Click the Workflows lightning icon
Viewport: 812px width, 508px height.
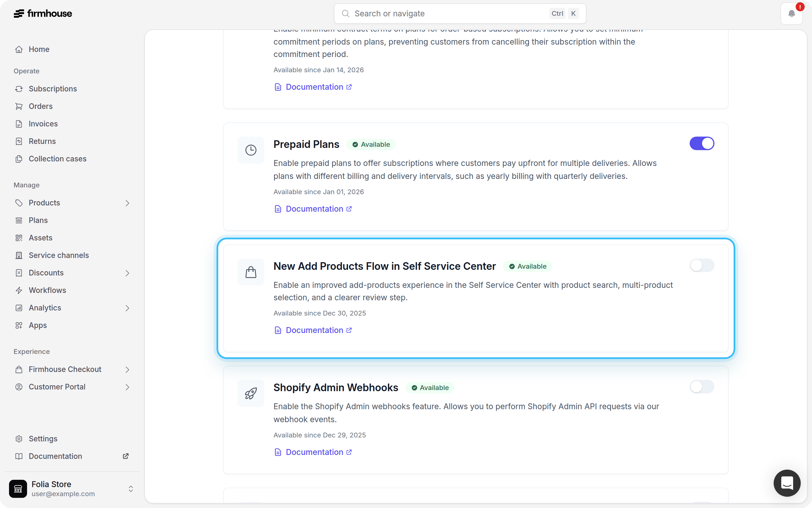point(19,290)
